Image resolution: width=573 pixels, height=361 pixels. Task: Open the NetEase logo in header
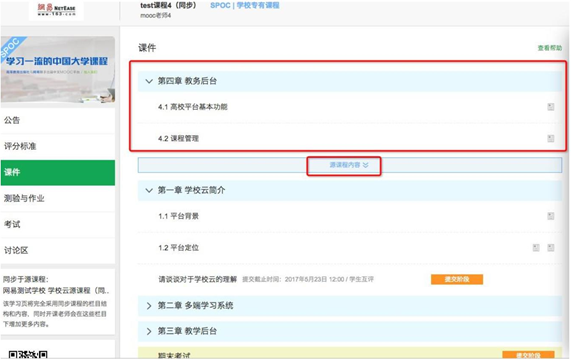(x=57, y=10)
